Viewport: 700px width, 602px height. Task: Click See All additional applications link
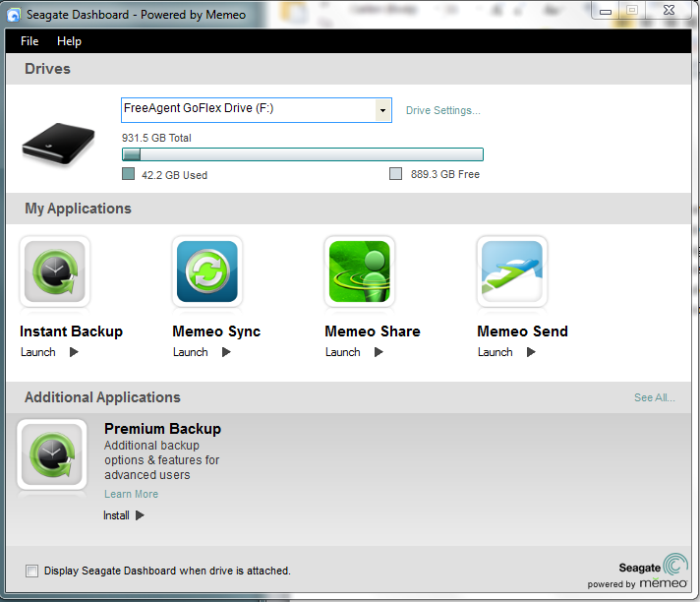coord(655,397)
